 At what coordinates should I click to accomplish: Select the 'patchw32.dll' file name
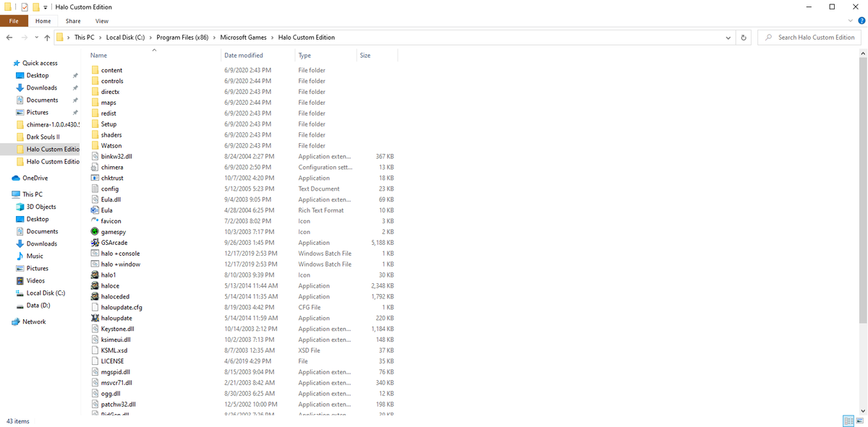(119, 405)
